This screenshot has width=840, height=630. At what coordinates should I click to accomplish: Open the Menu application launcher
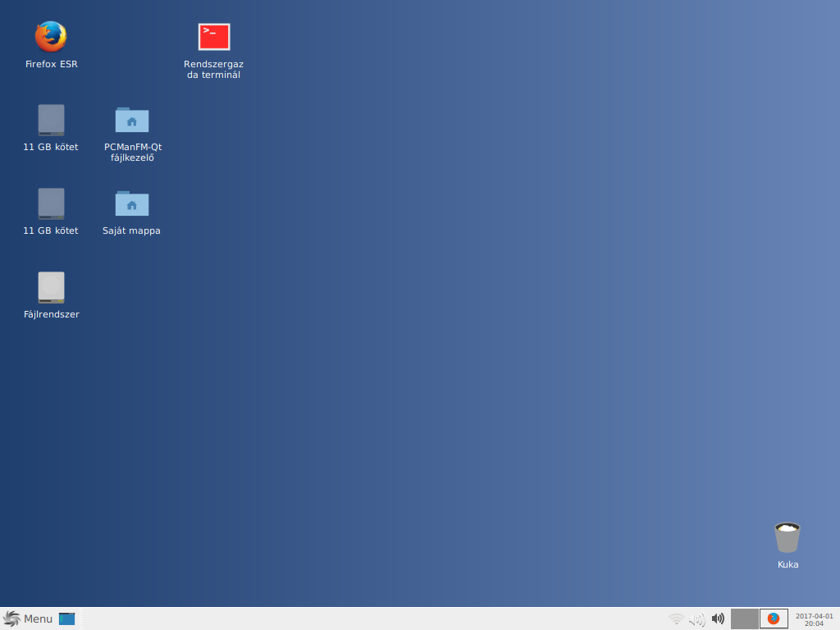point(29,619)
